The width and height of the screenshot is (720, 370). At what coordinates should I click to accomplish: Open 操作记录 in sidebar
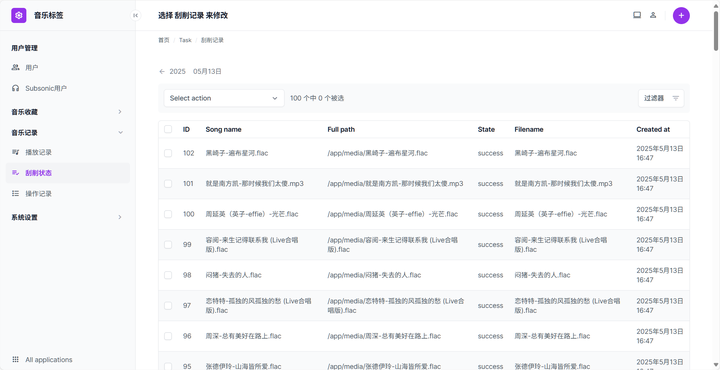pyautogui.click(x=68, y=194)
